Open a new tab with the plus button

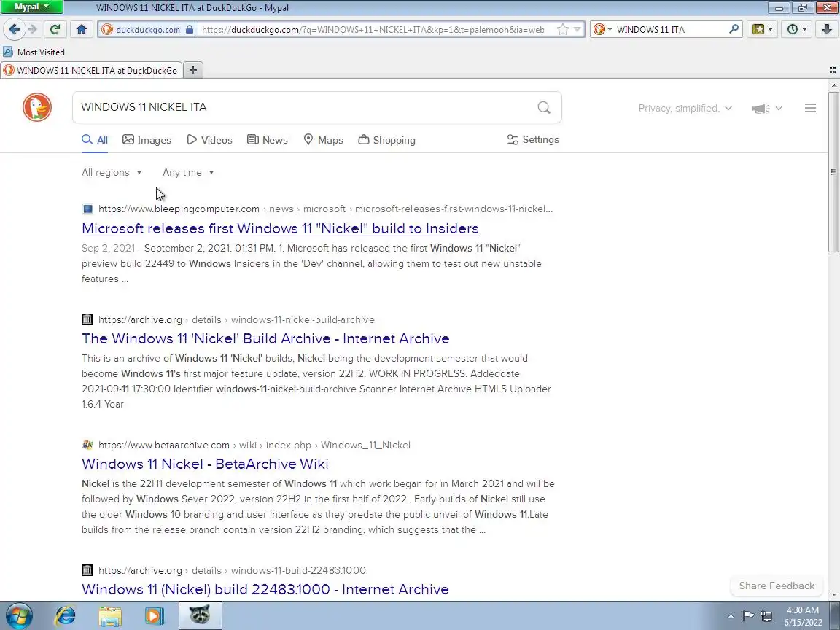click(193, 70)
